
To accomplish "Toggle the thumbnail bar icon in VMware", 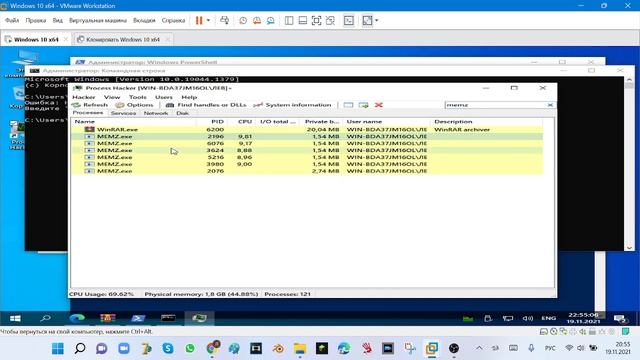I will [x=302, y=20].
